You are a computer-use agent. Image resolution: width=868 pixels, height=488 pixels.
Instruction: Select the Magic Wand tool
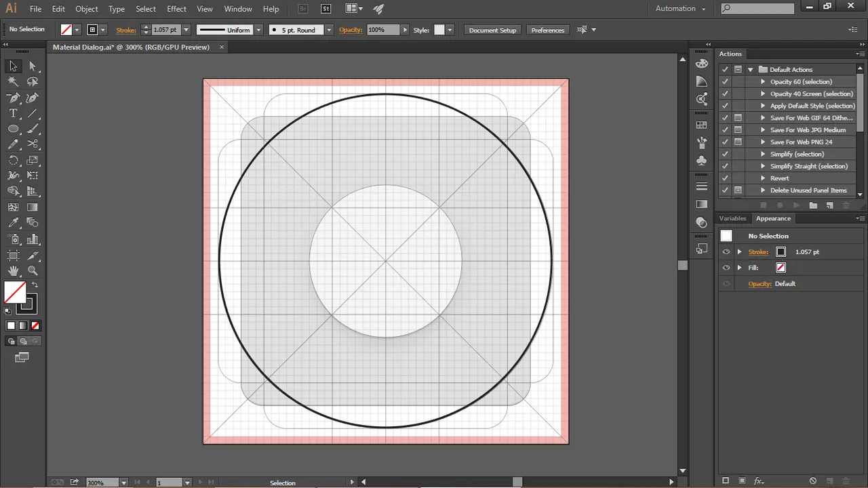click(13, 81)
